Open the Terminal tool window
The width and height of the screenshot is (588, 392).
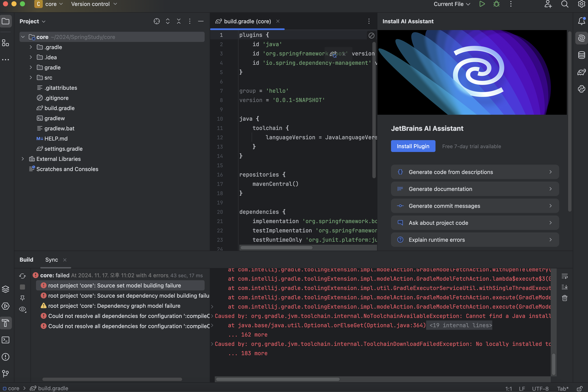point(6,340)
